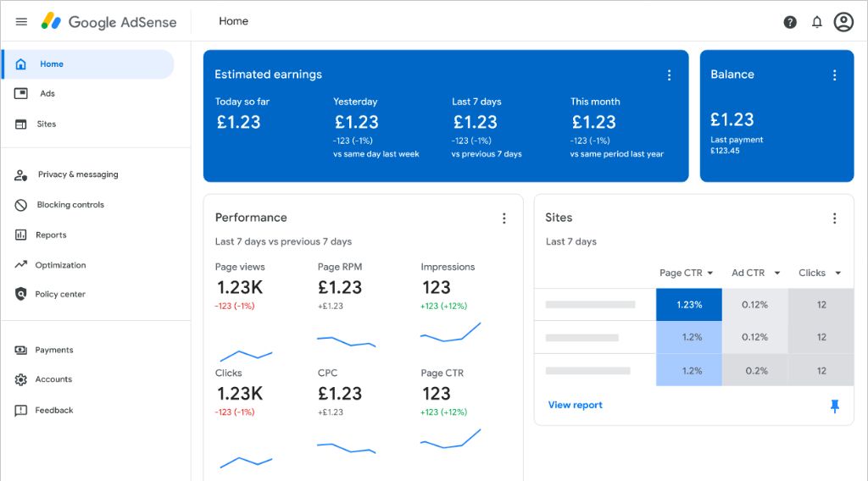Open Sites card three-dot menu
This screenshot has width=868, height=481.
click(x=834, y=218)
